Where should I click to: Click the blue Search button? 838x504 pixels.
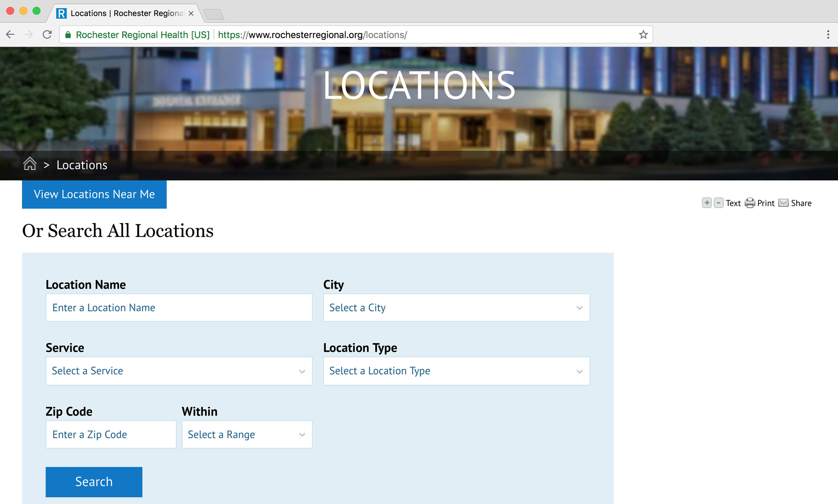(x=94, y=482)
